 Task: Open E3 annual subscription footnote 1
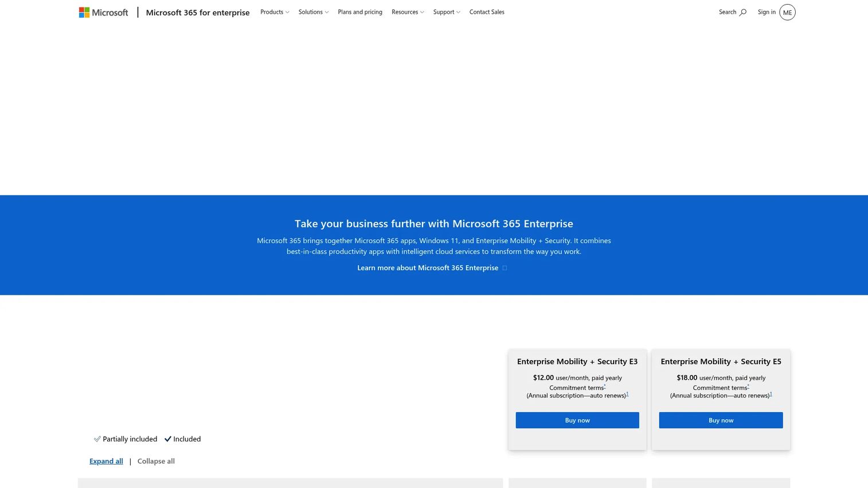click(627, 394)
